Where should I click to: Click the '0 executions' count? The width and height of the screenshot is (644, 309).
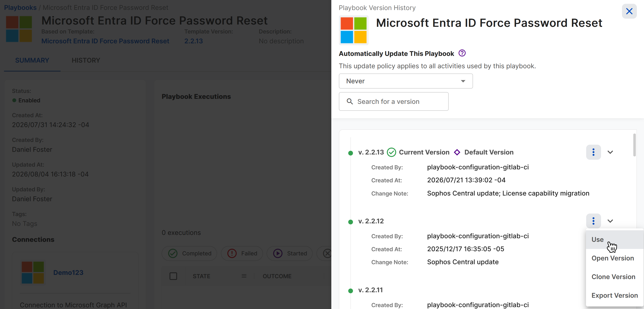pos(181,233)
